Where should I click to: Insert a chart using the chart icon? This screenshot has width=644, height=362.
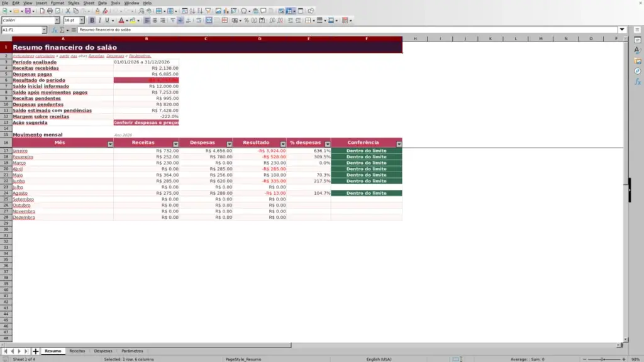pos(226,11)
